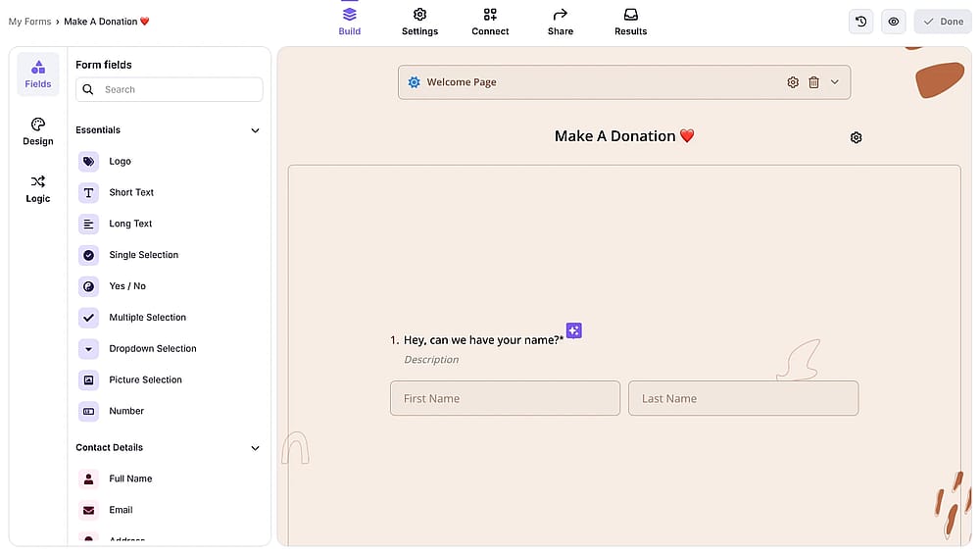This screenshot has width=980, height=555.
Task: Preview the form with eye icon
Action: point(893,22)
